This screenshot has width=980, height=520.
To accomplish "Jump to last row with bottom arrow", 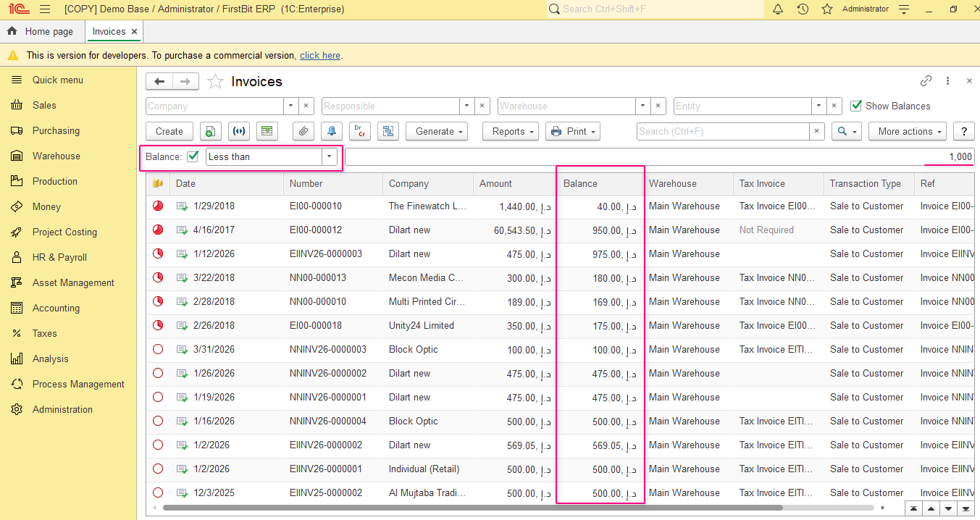I will [x=965, y=508].
